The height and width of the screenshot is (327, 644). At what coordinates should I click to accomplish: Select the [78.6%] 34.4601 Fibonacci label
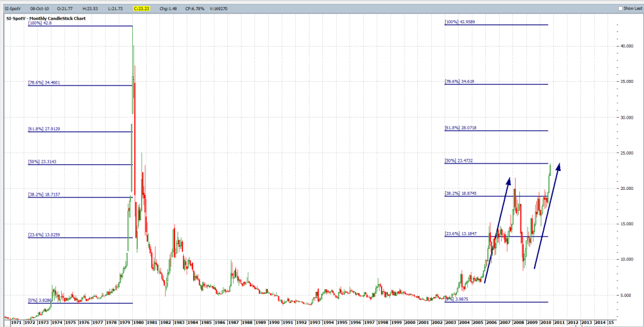click(44, 82)
